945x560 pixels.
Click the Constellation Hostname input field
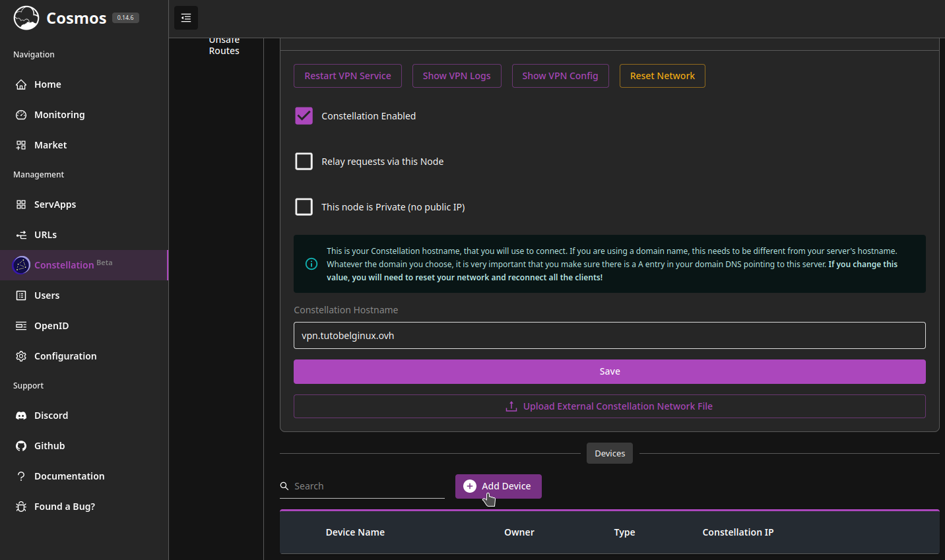pos(610,336)
